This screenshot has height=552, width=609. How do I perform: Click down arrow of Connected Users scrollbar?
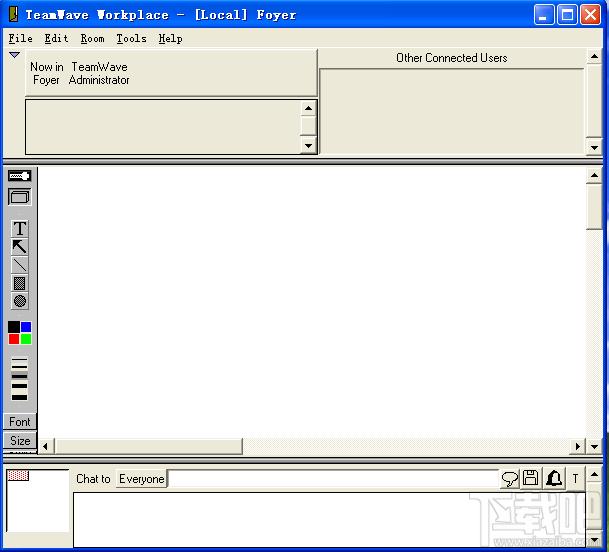(x=594, y=148)
